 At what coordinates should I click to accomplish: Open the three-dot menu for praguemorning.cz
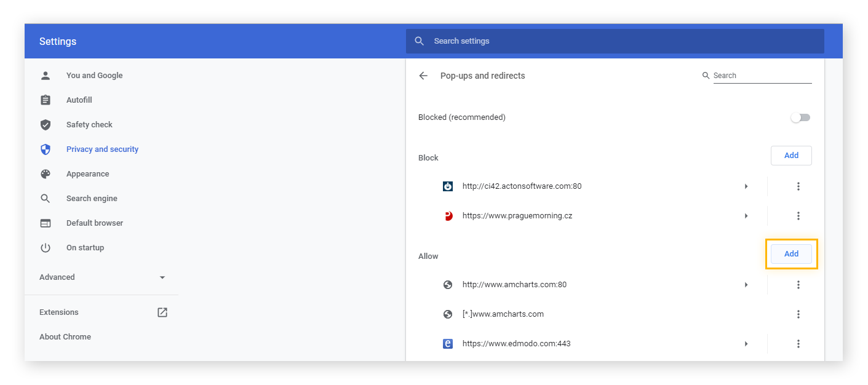click(x=798, y=216)
